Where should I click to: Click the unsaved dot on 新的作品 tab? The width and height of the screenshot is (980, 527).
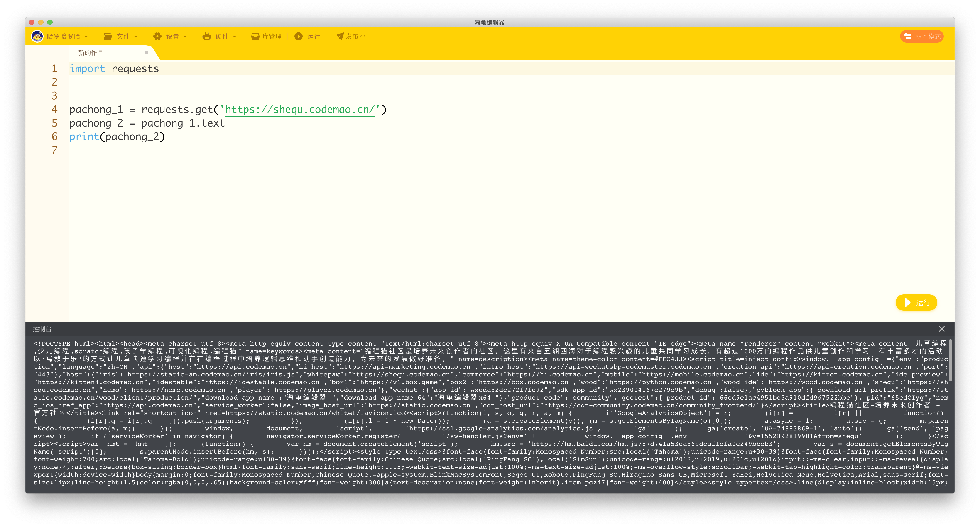[x=147, y=53]
